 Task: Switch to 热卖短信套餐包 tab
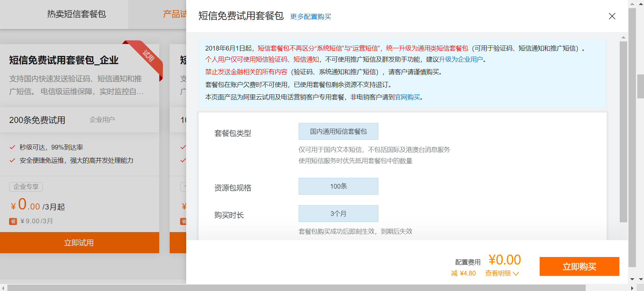76,14
